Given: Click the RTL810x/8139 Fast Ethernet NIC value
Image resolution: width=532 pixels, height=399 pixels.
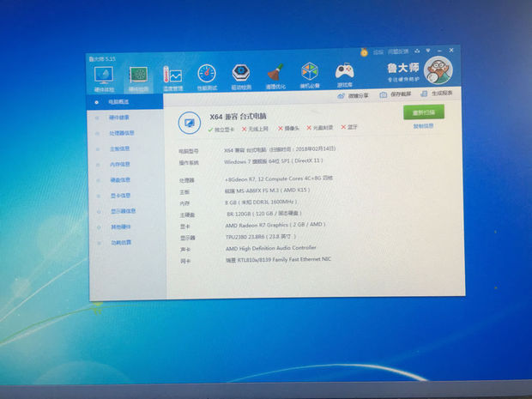Looking at the screenshot, I should [279, 259].
